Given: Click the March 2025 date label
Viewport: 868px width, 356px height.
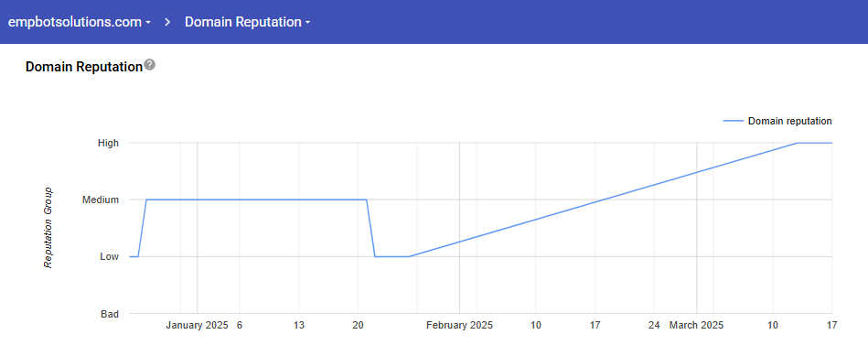Looking at the screenshot, I should click(x=696, y=326).
